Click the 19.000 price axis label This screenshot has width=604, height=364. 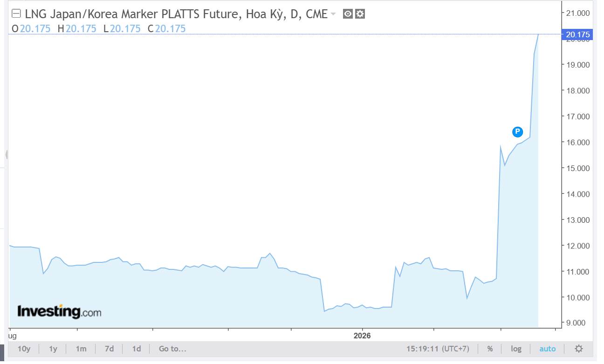(577, 65)
